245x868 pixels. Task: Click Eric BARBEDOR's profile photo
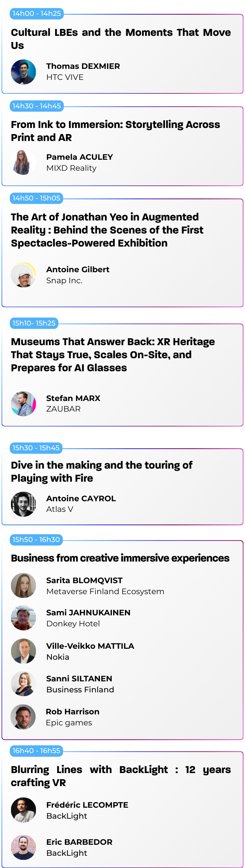pyautogui.click(x=23, y=847)
